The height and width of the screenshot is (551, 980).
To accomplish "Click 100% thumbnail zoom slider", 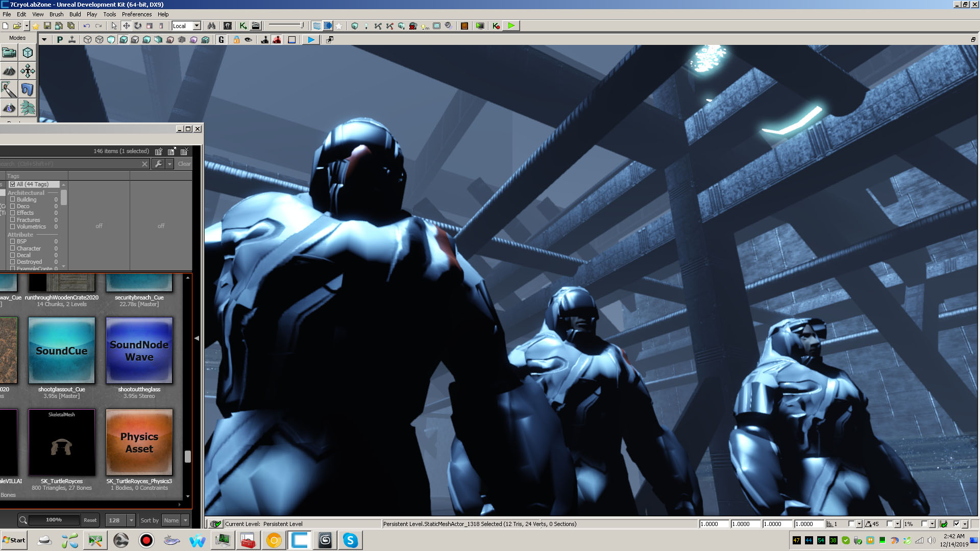I will tap(54, 520).
